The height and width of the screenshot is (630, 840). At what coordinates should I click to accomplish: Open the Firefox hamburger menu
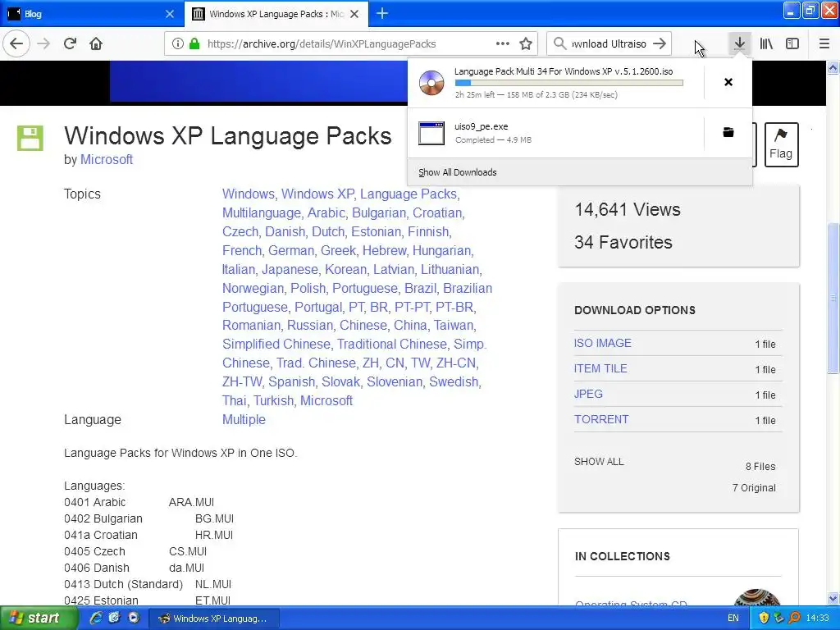pyautogui.click(x=824, y=43)
